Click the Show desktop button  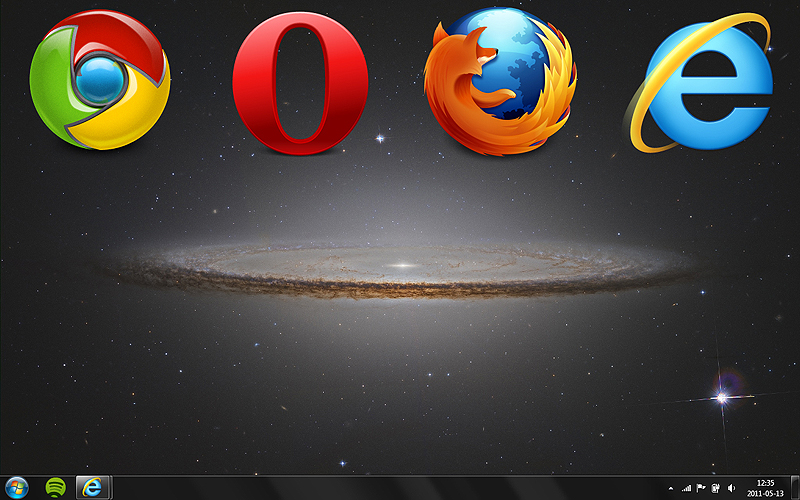(x=794, y=488)
